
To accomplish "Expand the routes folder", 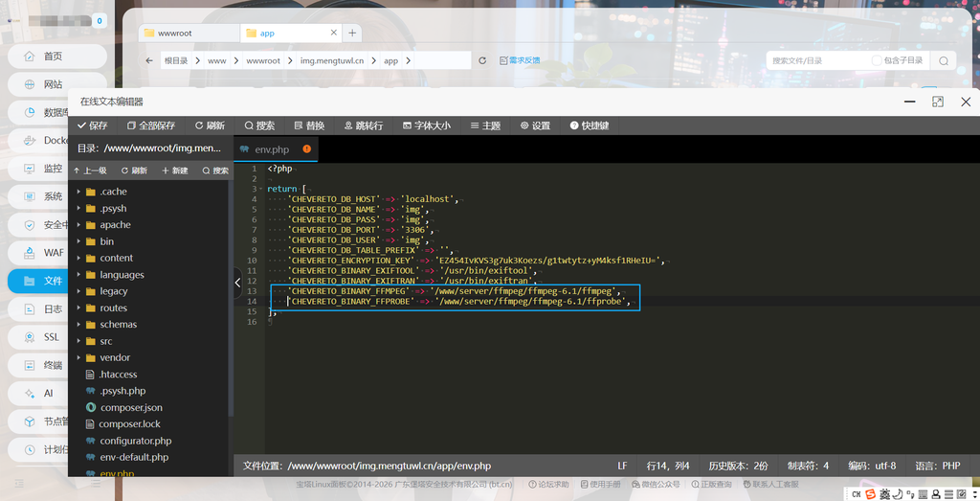I will (78, 307).
